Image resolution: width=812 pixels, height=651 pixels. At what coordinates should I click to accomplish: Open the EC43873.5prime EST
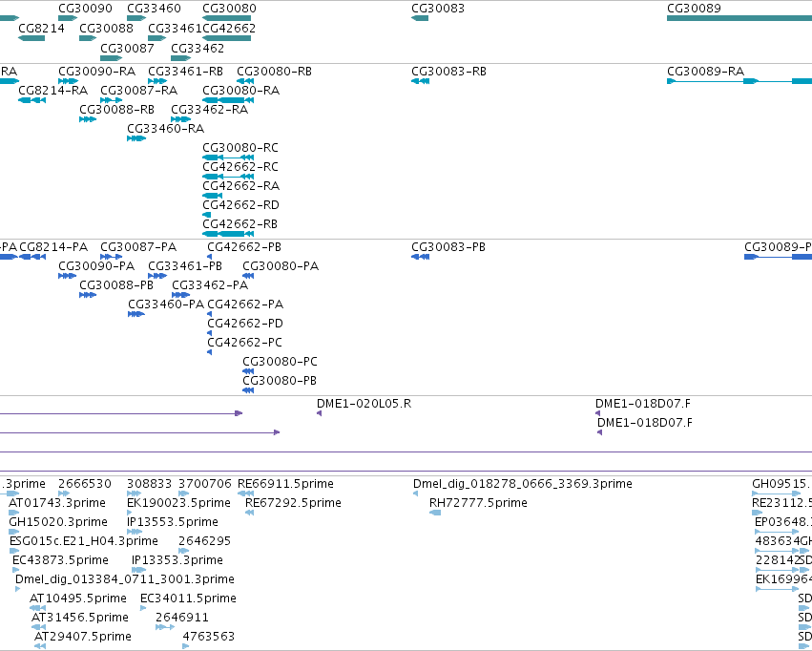point(60,560)
